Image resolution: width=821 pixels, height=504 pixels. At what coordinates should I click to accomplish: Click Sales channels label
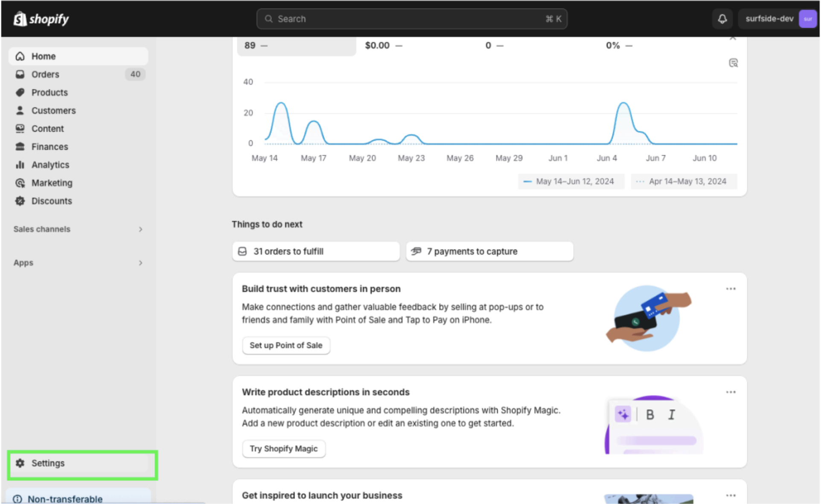(42, 229)
